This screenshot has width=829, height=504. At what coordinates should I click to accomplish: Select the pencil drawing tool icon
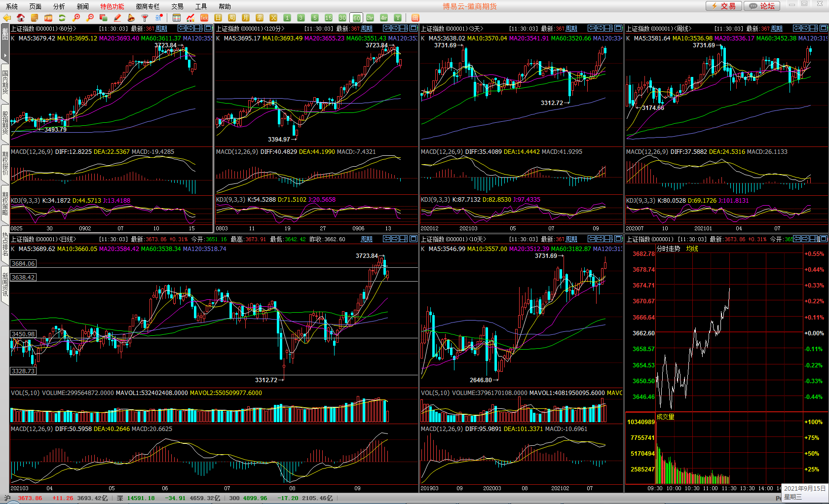[x=117, y=18]
